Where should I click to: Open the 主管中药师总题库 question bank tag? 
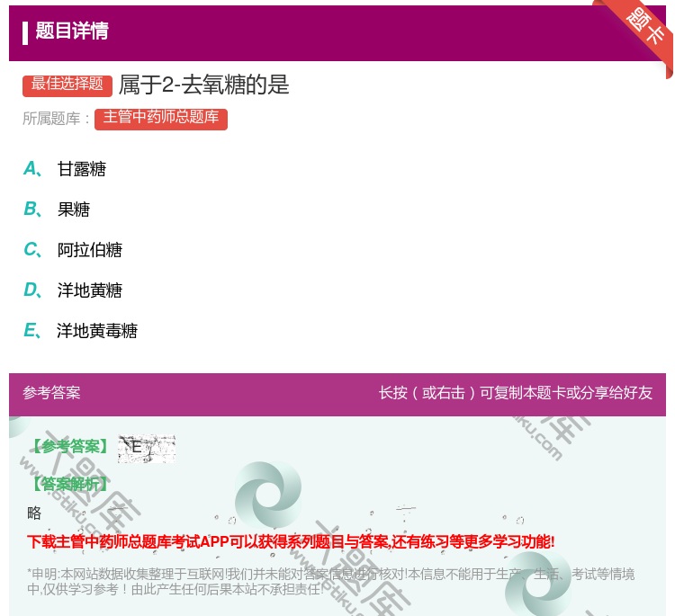(x=160, y=119)
